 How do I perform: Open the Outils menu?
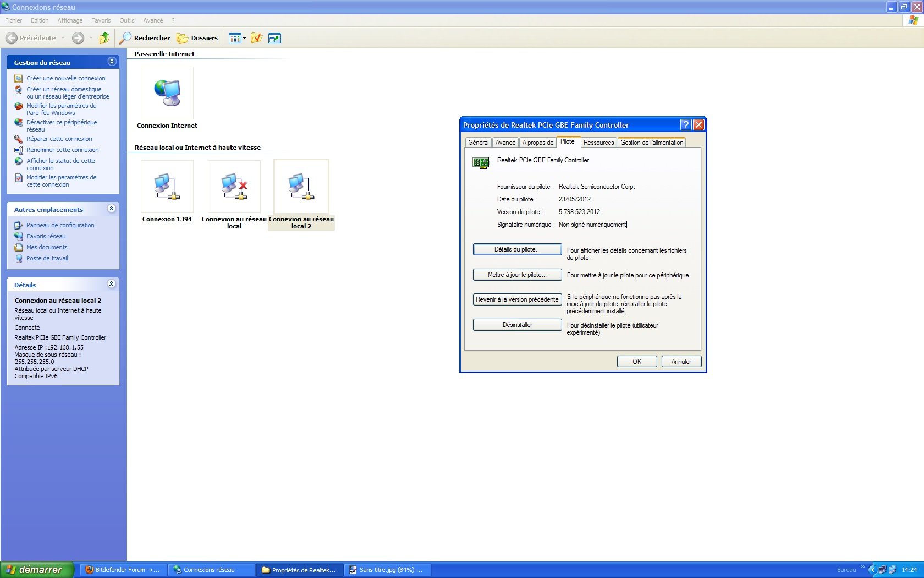pyautogui.click(x=127, y=20)
